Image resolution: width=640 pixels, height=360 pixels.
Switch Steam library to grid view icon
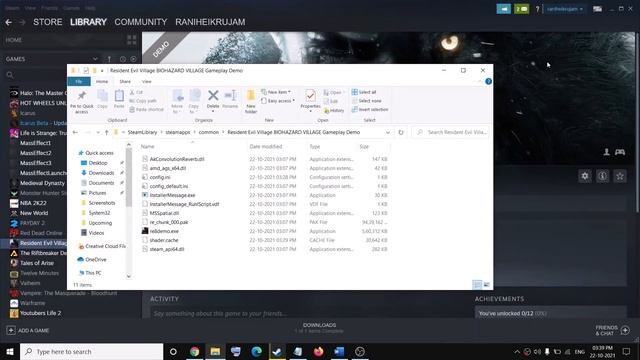click(131, 40)
